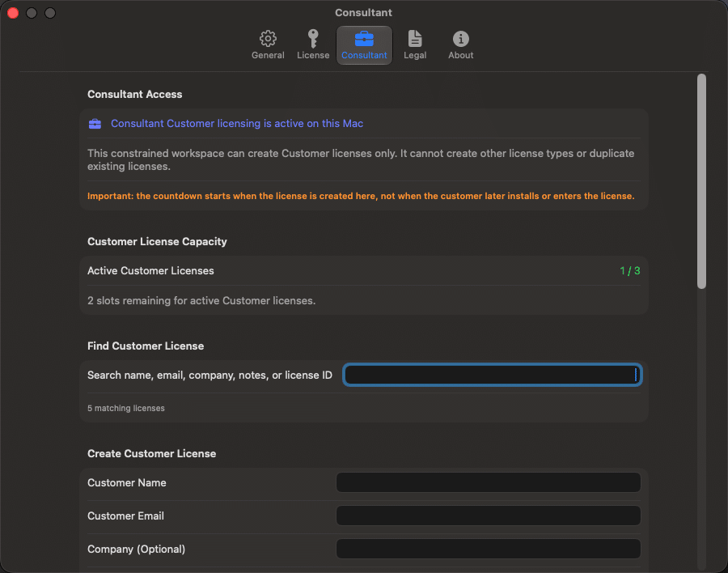Click the 'Company (Optional)' label
The image size is (728, 573).
click(136, 550)
